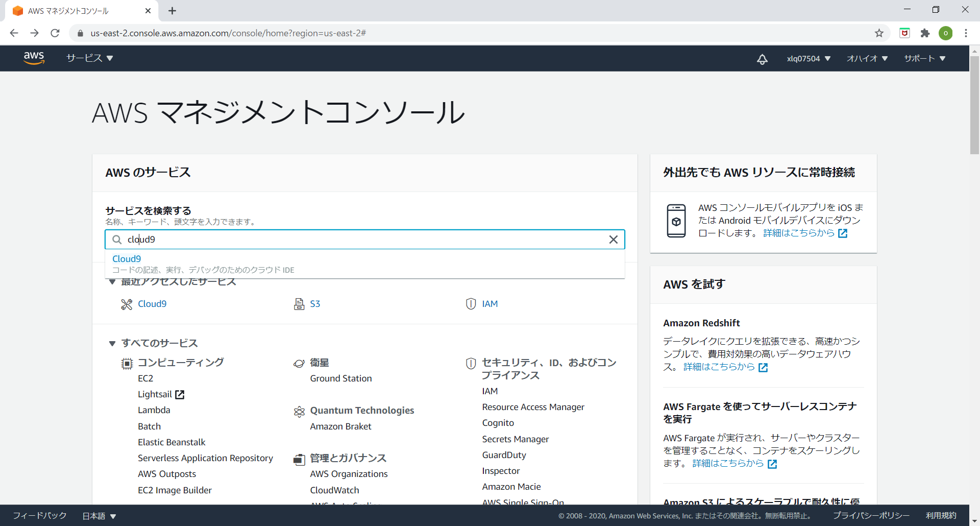Screen dimensions: 980x526
Task: Click the search magnifier icon
Action: (x=117, y=240)
